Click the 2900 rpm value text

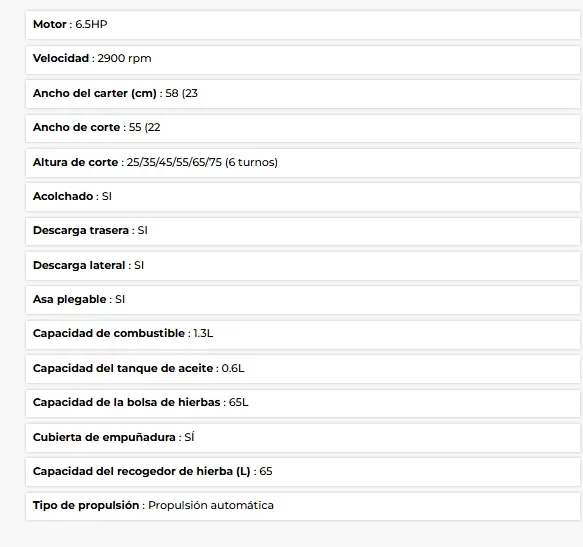pyautogui.click(x=125, y=59)
